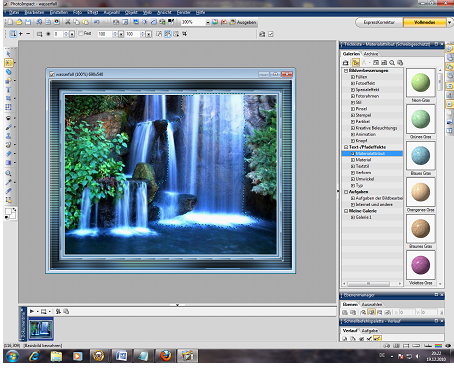This screenshot has height=375, width=454.
Task: Click the Cut scissors icon
Action: [68, 22]
